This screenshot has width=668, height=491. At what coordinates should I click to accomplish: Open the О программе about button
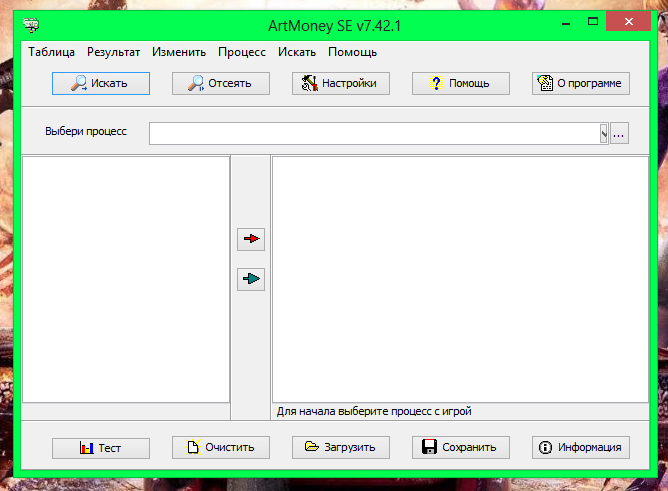click(x=581, y=83)
